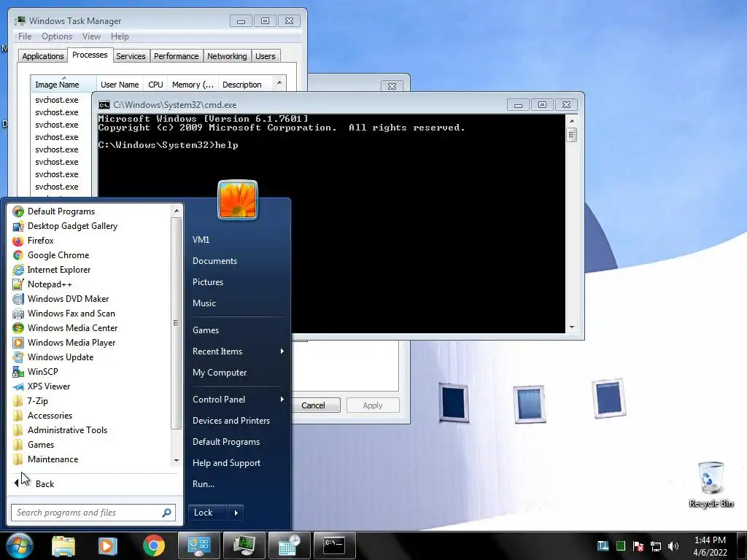This screenshot has width=747, height=560.
Task: Open Devices and Printers
Action: pos(231,421)
